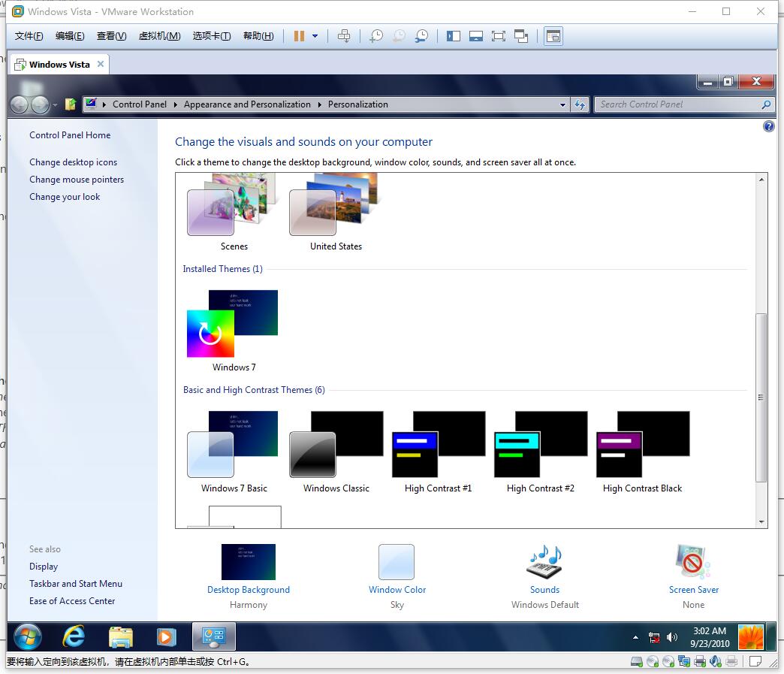Select the Windows Vista VM tab
784x674 pixels.
click(59, 65)
